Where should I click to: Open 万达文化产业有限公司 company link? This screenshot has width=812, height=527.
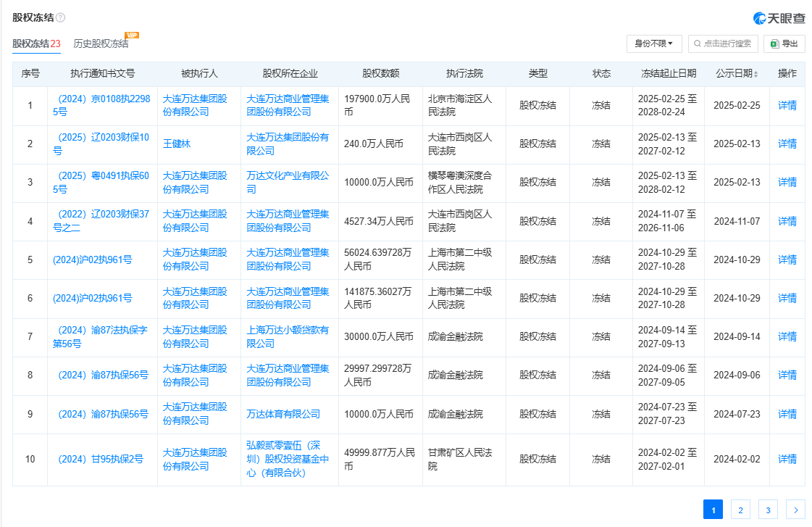pyautogui.click(x=287, y=182)
